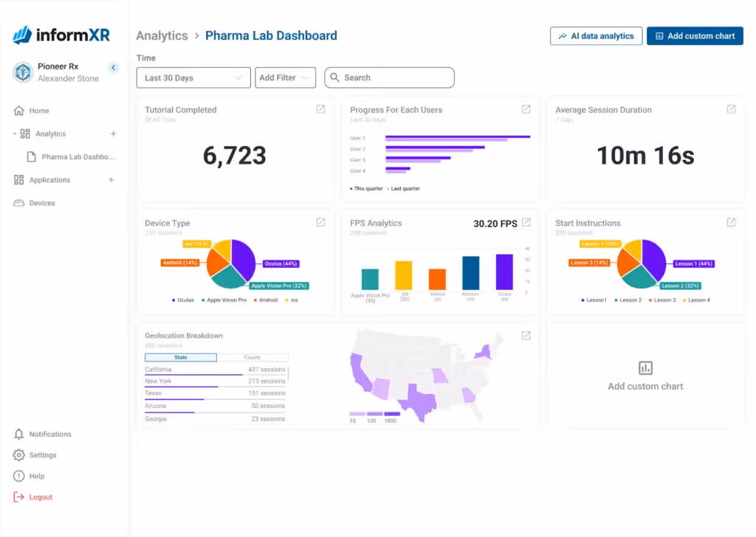Viewport: 756px width, 537px height.
Task: Click the Android (14%) pie label
Action: pos(180,263)
